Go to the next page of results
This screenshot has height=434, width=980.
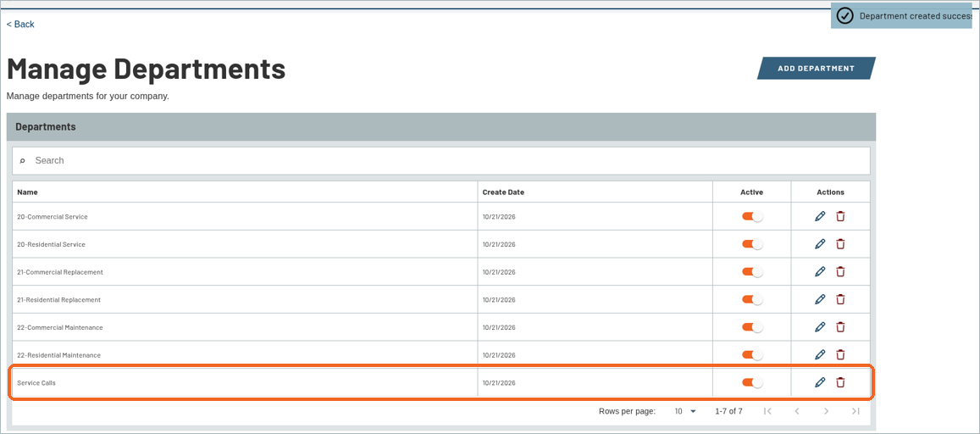pos(826,411)
